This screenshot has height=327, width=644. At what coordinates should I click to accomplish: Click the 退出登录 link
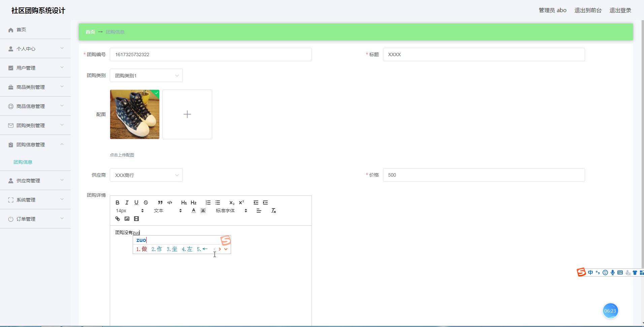point(620,10)
